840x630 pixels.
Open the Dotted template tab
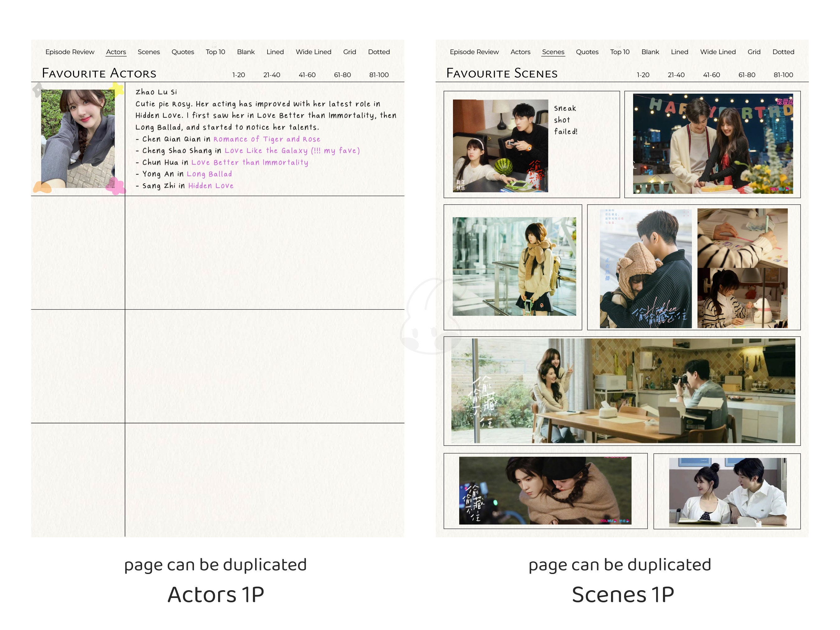(379, 52)
